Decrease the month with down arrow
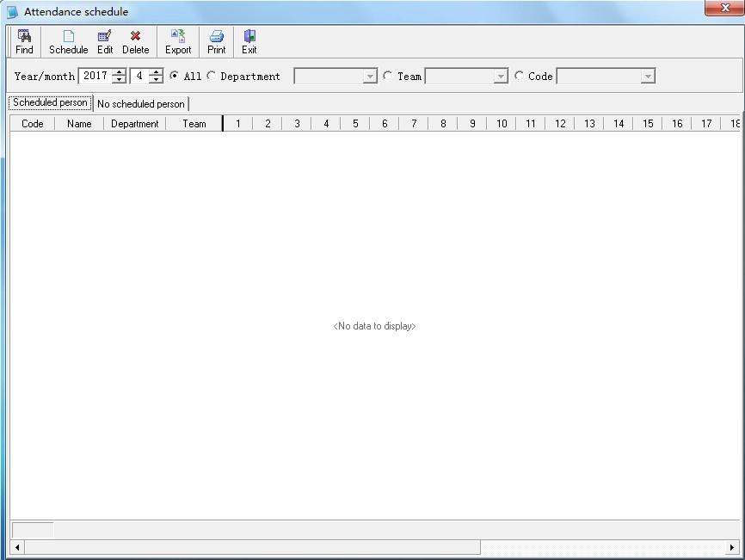Viewport: 745px width, 560px height. tap(156, 79)
